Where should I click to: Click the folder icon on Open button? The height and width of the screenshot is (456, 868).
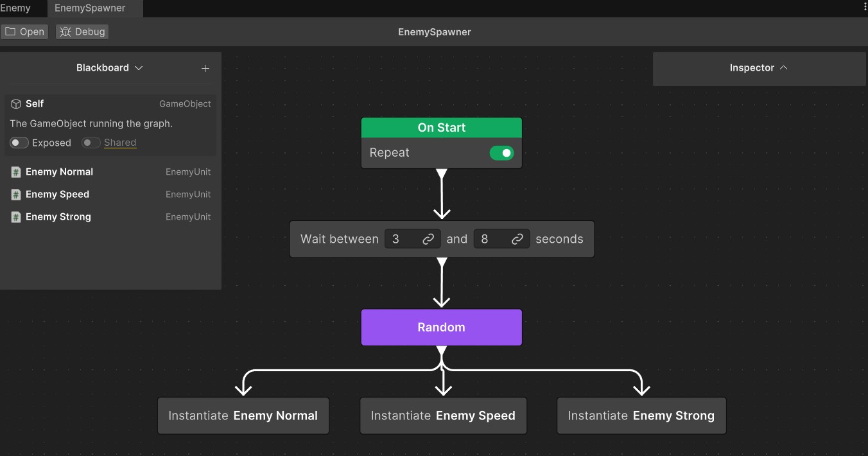[10, 31]
